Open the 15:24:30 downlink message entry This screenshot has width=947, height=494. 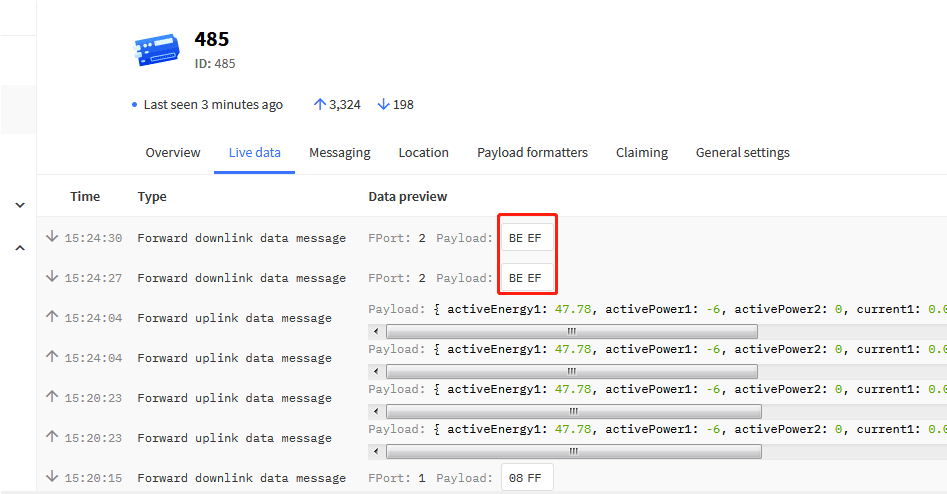click(492, 238)
